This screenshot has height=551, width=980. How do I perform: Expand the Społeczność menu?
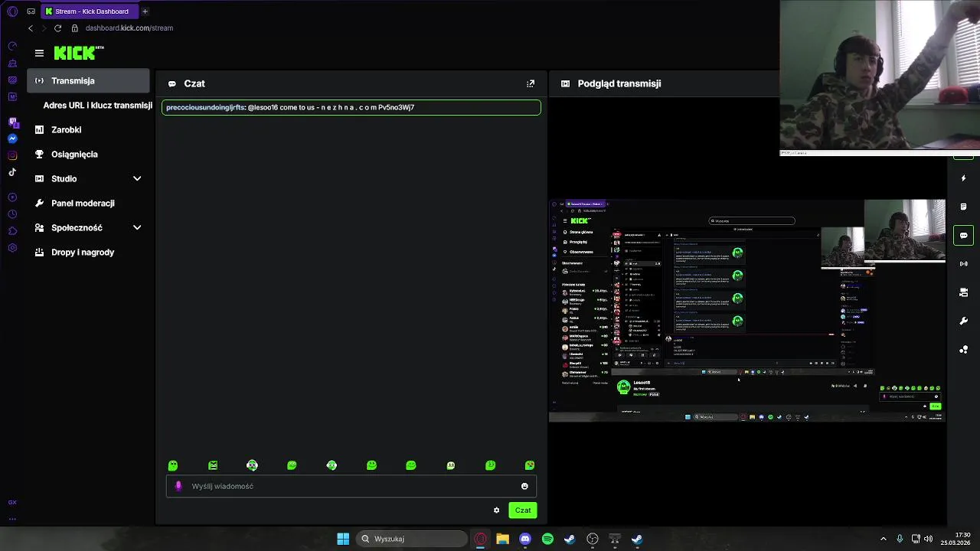pos(88,227)
